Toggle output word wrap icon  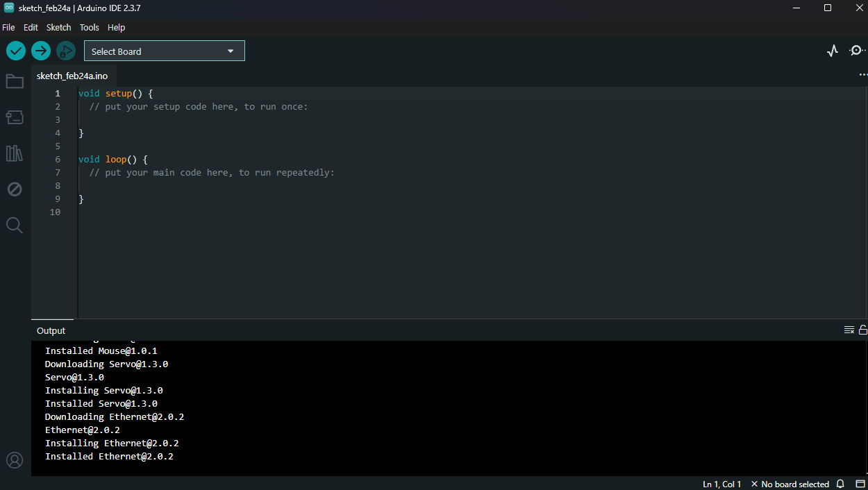pyautogui.click(x=849, y=330)
